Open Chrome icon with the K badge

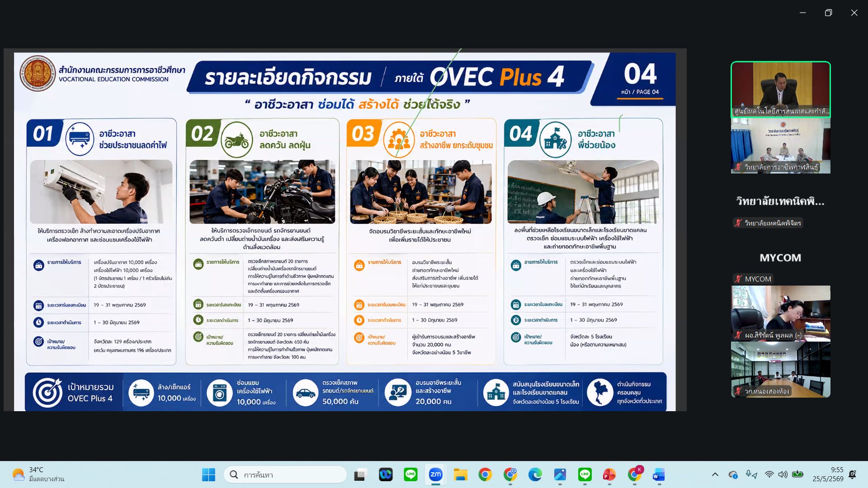(x=634, y=474)
